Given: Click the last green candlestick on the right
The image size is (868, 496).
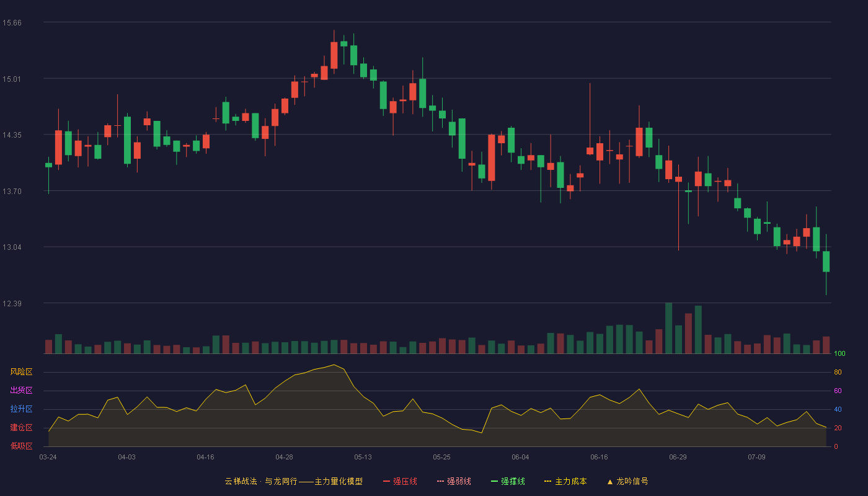Looking at the screenshot, I should pyautogui.click(x=826, y=261).
